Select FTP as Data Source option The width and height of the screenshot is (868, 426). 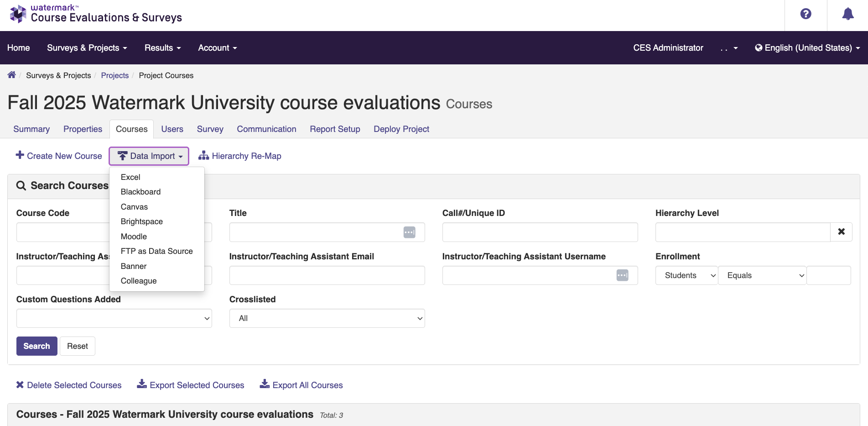pos(156,251)
